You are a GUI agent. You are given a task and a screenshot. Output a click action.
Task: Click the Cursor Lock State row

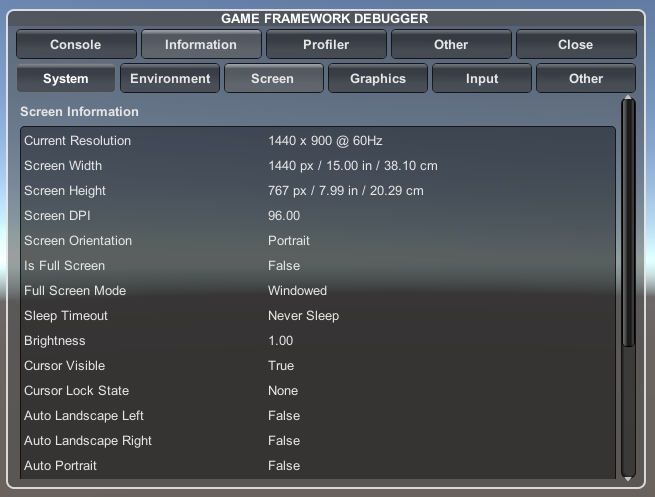coord(318,391)
